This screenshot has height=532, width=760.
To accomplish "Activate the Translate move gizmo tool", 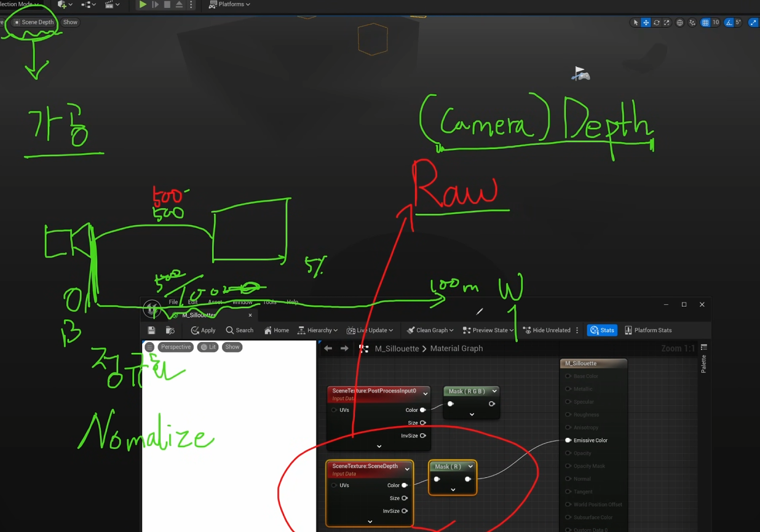I will [646, 23].
